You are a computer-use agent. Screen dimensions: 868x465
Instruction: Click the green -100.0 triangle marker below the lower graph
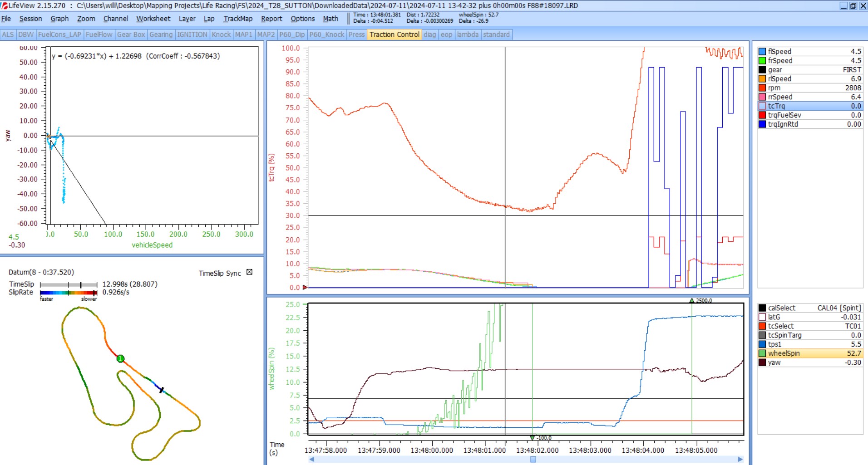coord(533,438)
